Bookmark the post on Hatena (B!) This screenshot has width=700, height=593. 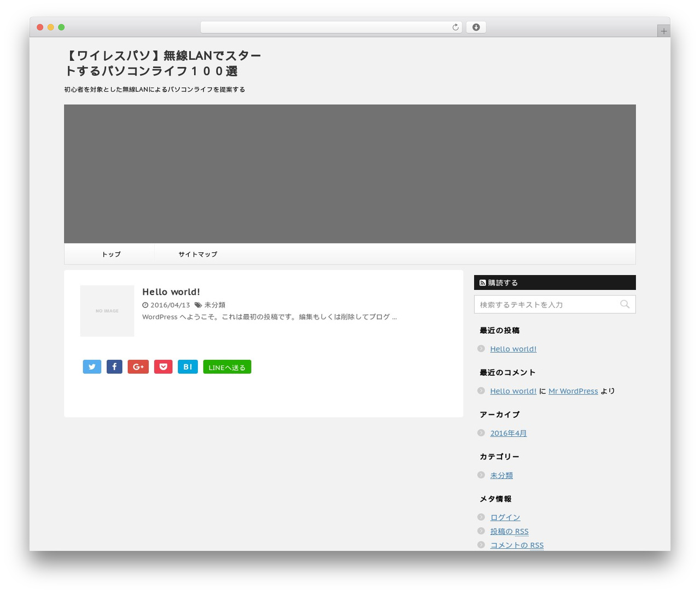(x=188, y=367)
